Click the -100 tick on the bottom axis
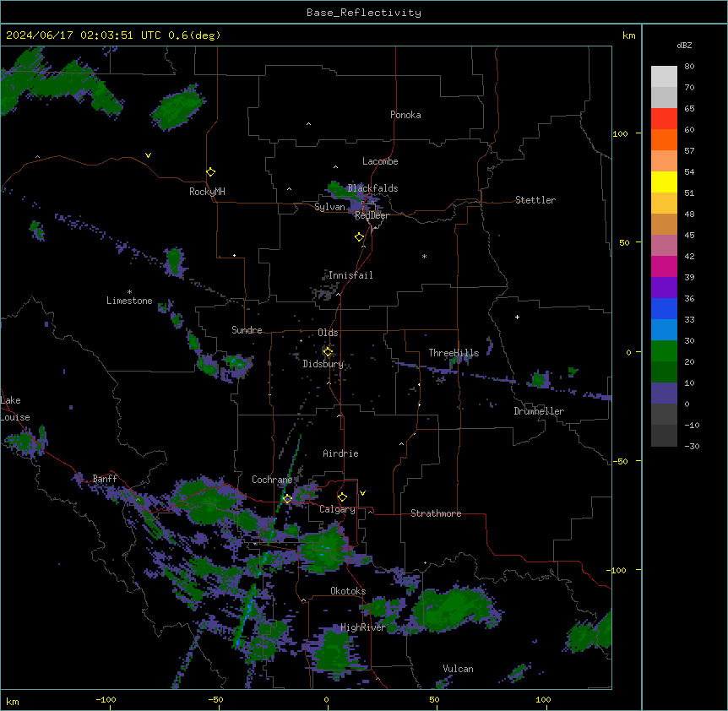728x711 pixels. [x=106, y=699]
